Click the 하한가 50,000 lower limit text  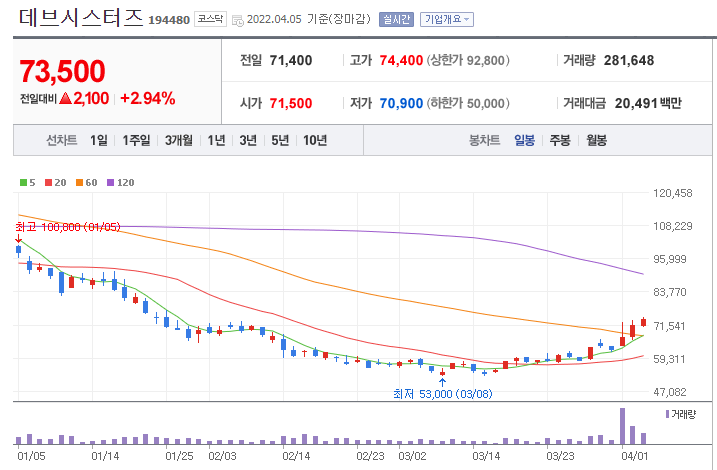pyautogui.click(x=468, y=103)
